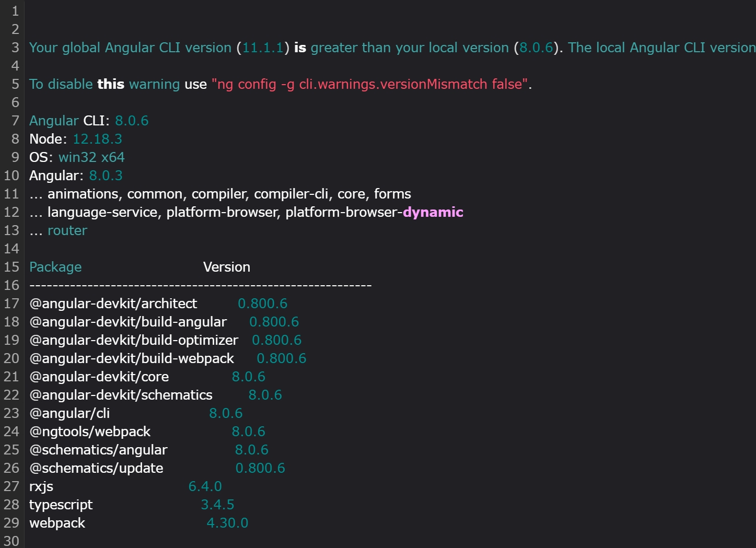The height and width of the screenshot is (548, 756).
Task: Click the build-optimizer version 0.800.6
Action: click(277, 340)
